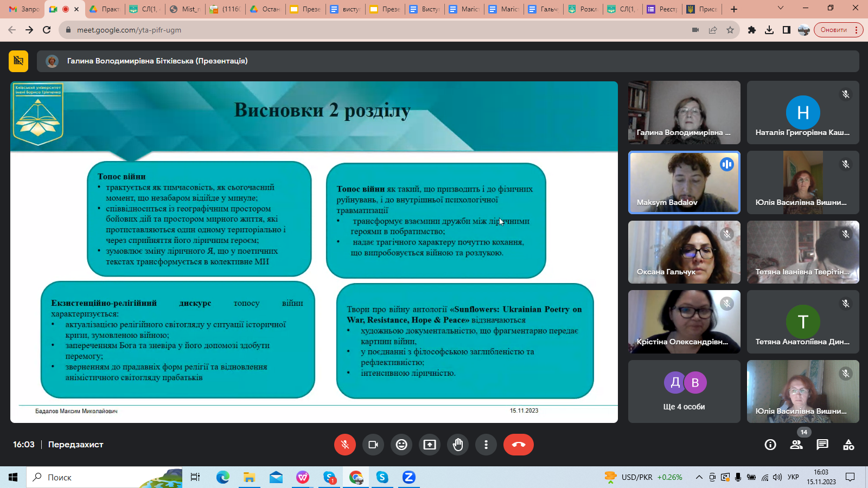This screenshot has height=488, width=868.
Task: Open the chat panel
Action: click(822, 445)
